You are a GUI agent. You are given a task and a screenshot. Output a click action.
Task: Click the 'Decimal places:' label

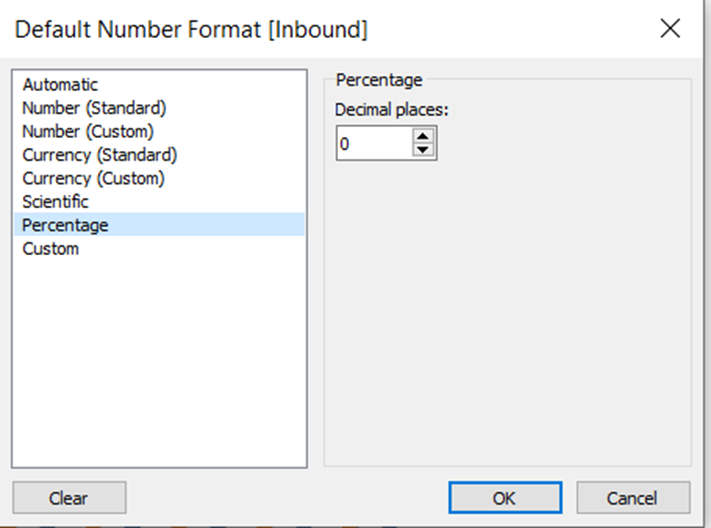[x=392, y=110]
